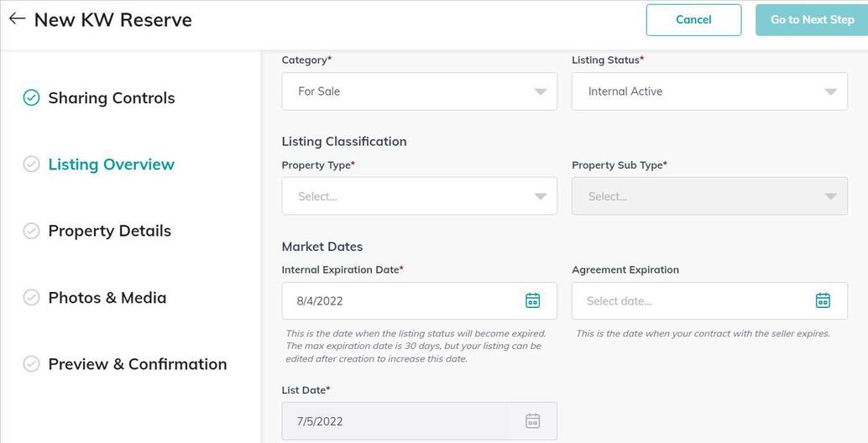Click the back arrow beside New KW Reserve

17,19
